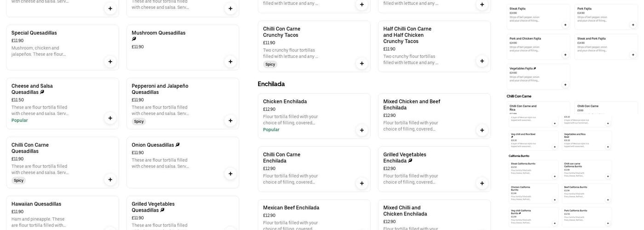Click plus on Pepperoni and Jalapeño Quesadillas
Screen dimensions: 644x230
[230, 121]
